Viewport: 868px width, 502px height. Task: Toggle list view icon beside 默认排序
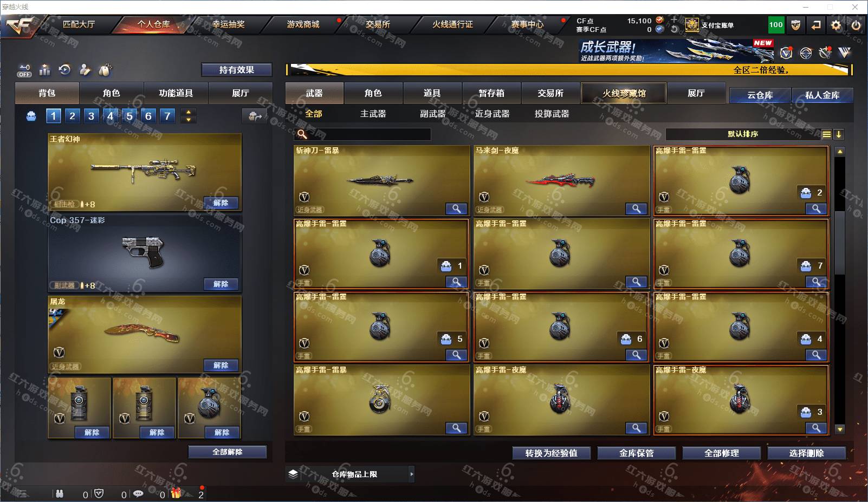(826, 134)
